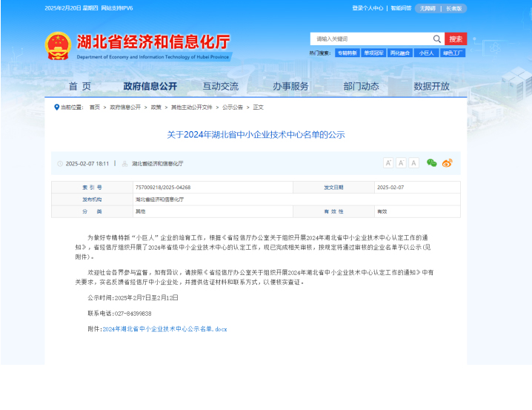This screenshot has width=532, height=410.
Task: Click the Hubei national emblem logo
Action: 58,46
